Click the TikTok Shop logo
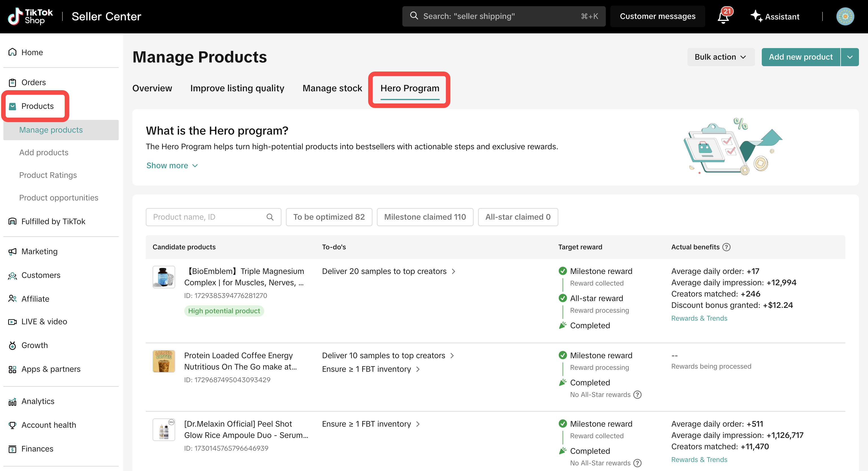Screen dimensions: 868x471 coord(30,16)
